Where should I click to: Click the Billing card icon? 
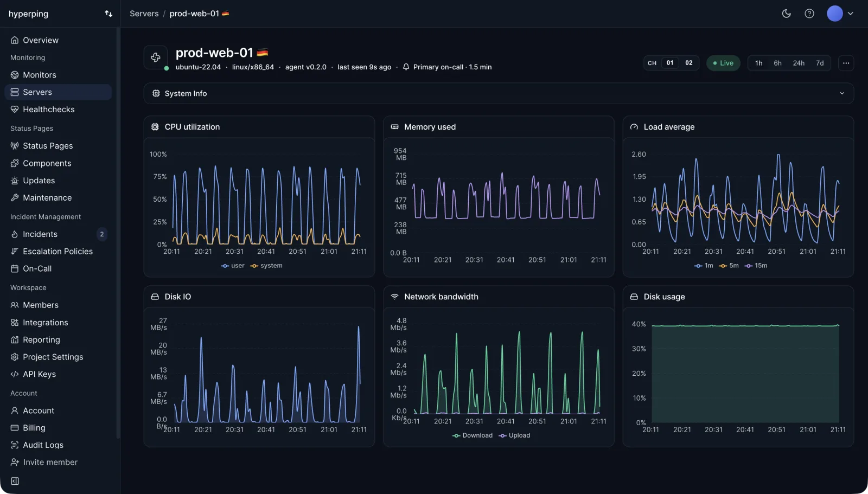(15, 428)
